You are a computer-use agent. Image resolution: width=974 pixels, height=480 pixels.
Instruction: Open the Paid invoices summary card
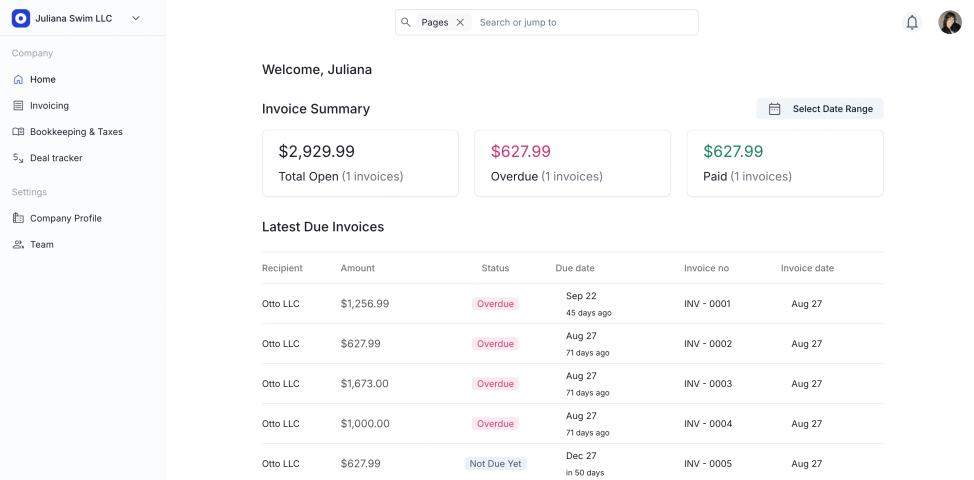(x=784, y=163)
